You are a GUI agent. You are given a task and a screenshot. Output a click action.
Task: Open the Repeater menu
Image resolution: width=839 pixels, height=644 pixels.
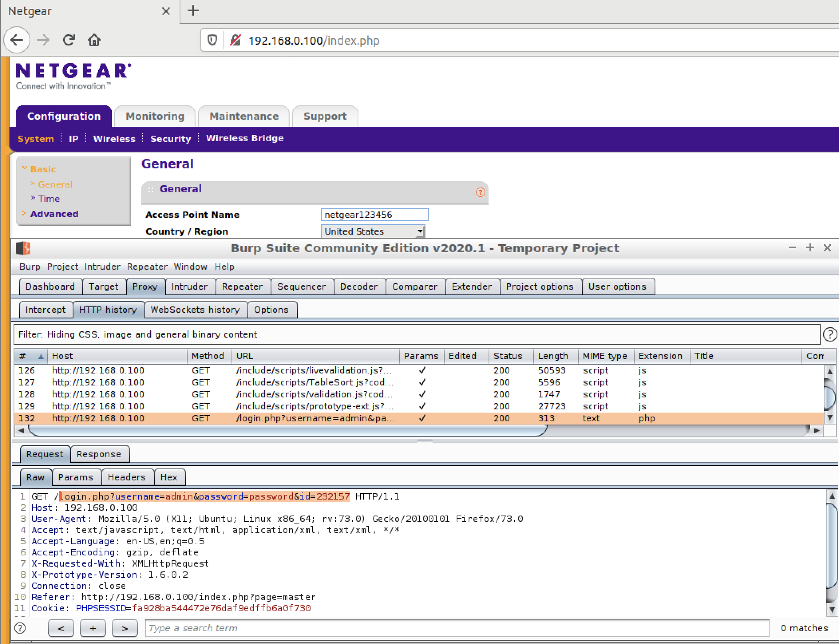coord(147,267)
